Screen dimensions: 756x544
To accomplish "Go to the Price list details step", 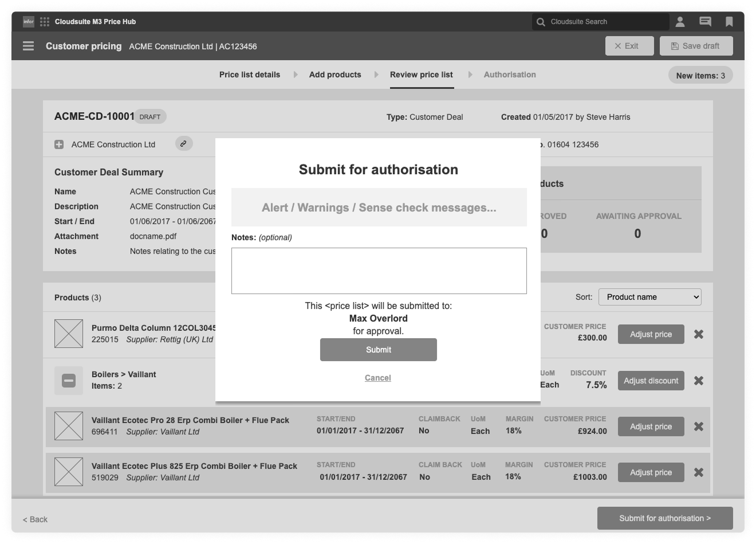I will point(250,75).
